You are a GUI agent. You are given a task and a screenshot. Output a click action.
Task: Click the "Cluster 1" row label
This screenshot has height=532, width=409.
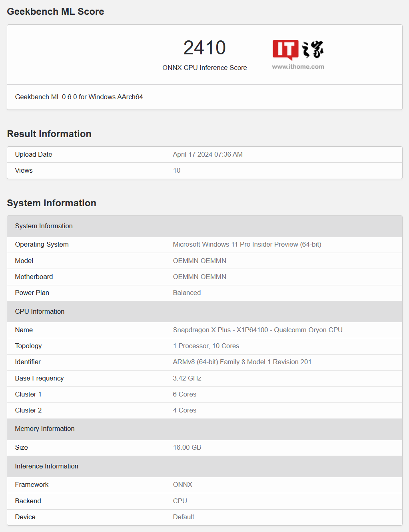click(x=28, y=395)
